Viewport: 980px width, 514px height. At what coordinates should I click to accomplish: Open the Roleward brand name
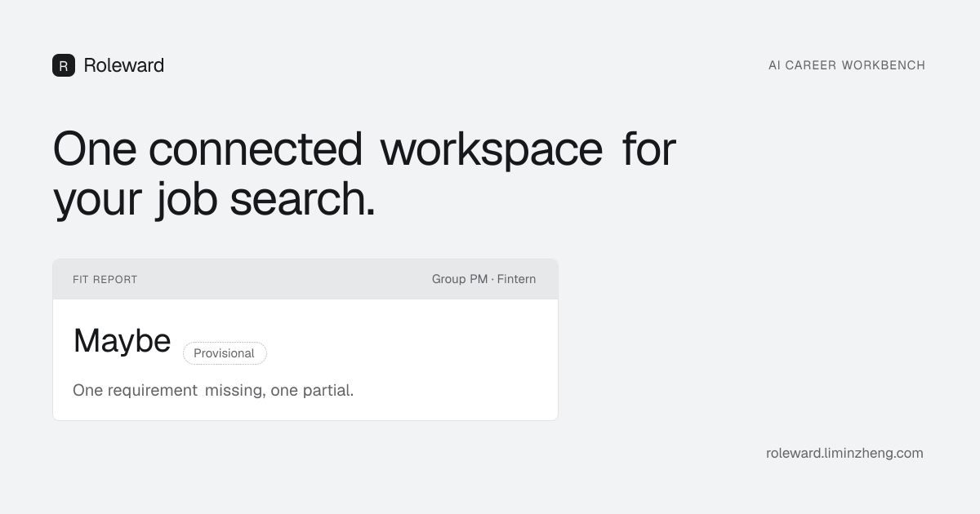click(x=124, y=65)
